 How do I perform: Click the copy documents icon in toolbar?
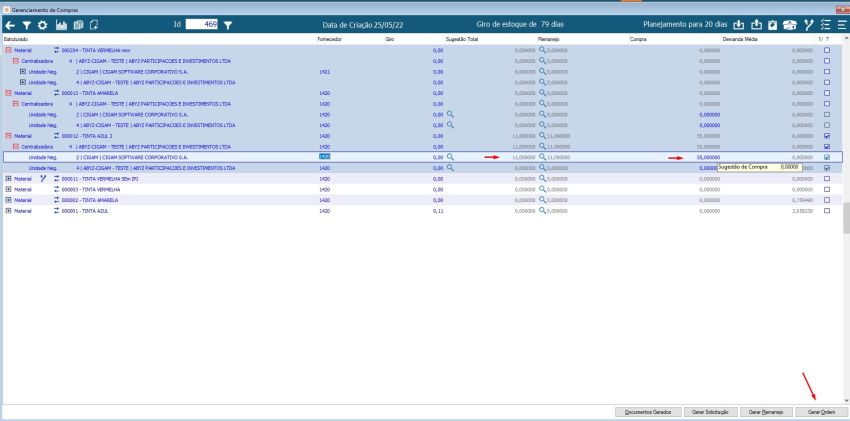(78, 25)
